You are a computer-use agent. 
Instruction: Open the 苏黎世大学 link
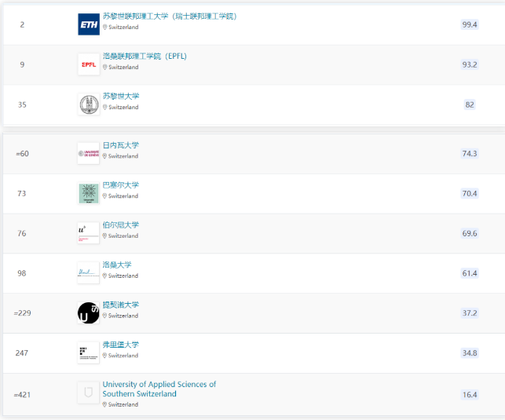click(121, 96)
